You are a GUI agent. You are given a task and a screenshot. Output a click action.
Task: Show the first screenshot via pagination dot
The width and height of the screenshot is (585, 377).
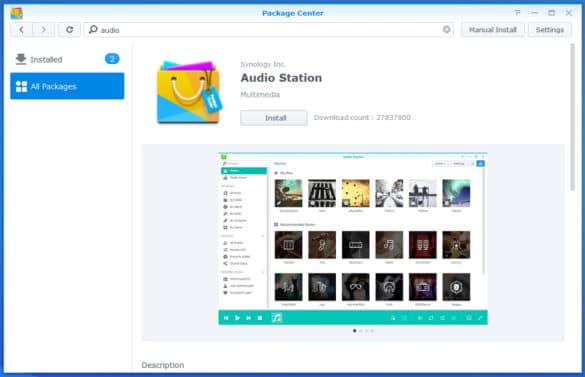(x=354, y=331)
